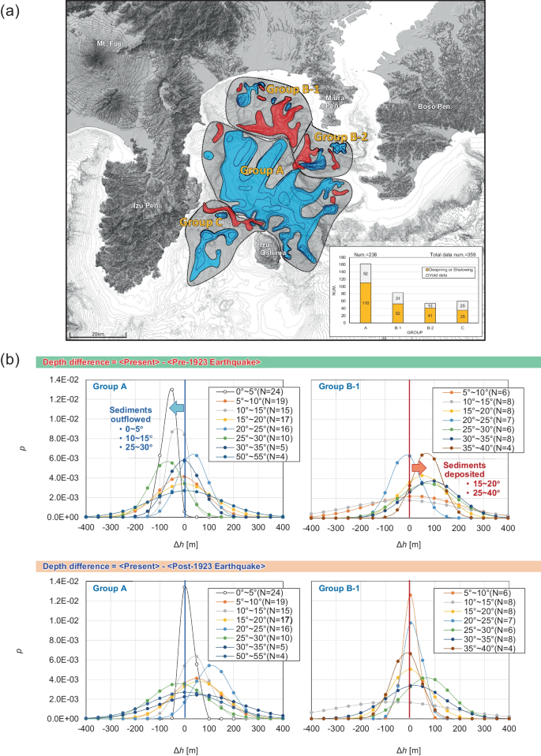
Task: Click '50°~55°(N=4)' in Pre-1923 Group A legend
Action: (250, 456)
